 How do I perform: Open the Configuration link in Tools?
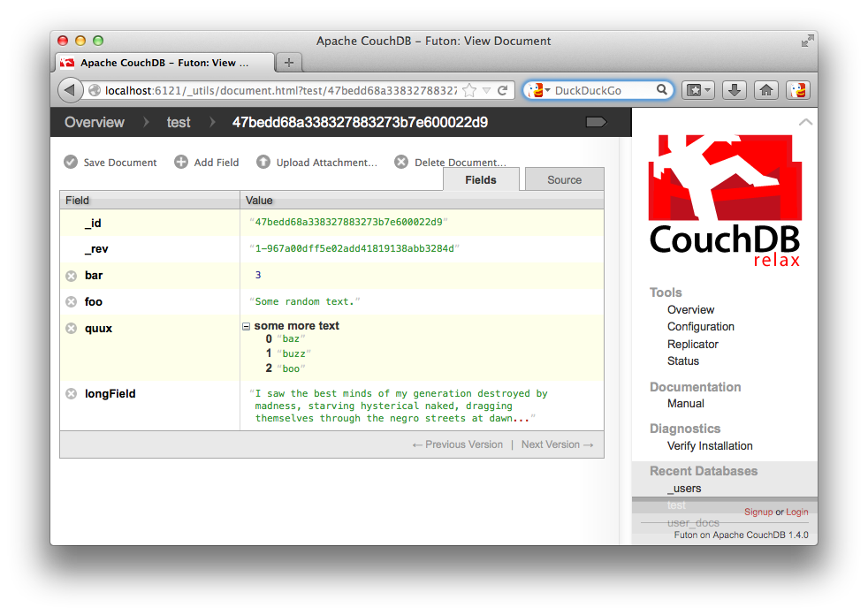(700, 327)
